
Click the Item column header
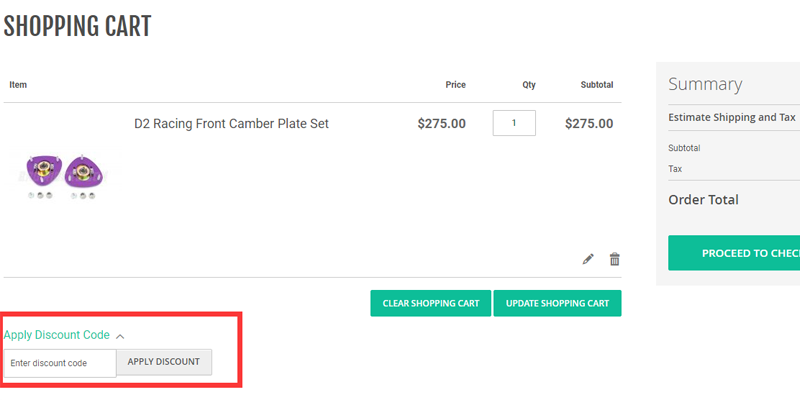[x=18, y=85]
